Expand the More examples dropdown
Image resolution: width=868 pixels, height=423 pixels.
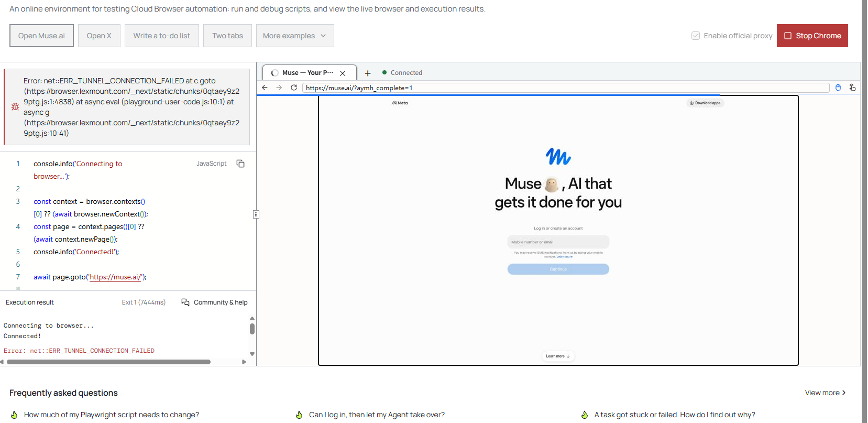295,36
